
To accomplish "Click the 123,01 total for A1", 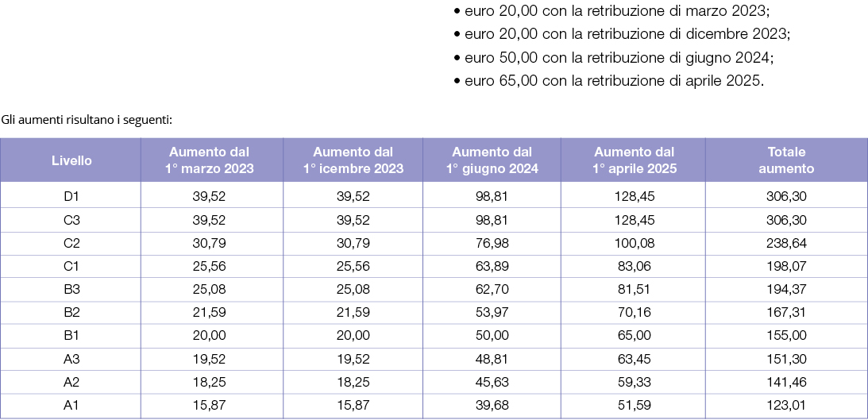I will click(786, 406).
